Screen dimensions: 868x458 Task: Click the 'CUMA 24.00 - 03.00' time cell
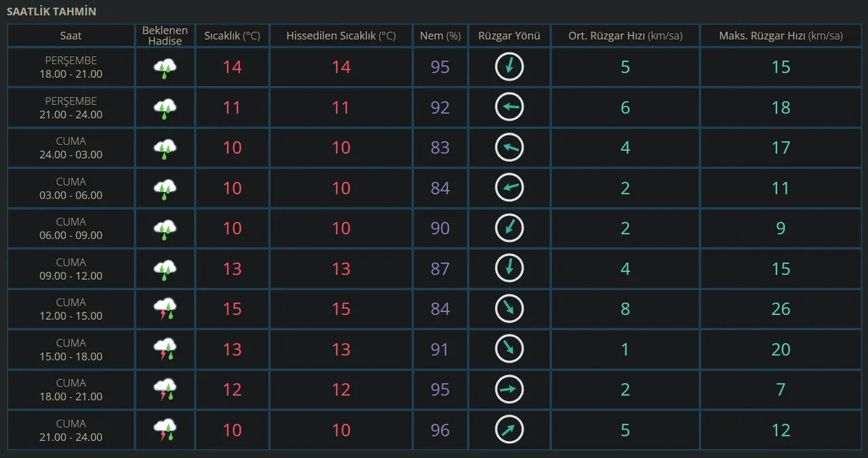(71, 148)
